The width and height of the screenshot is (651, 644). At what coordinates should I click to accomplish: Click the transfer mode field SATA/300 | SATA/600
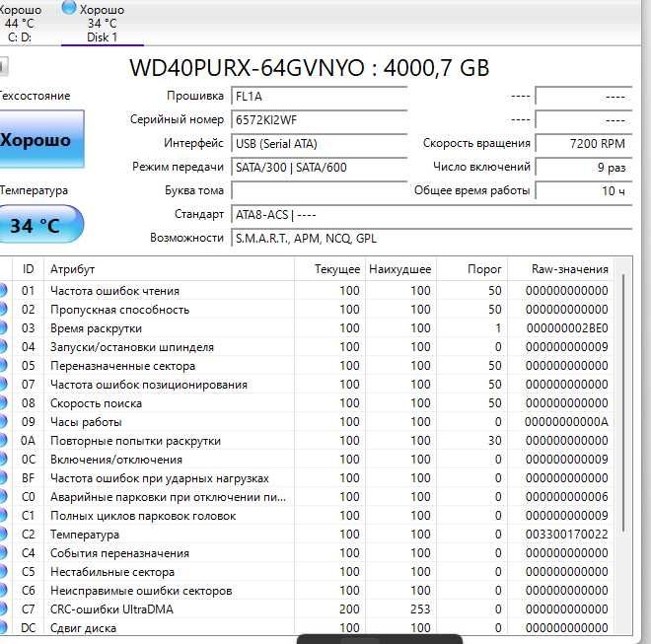point(319,168)
